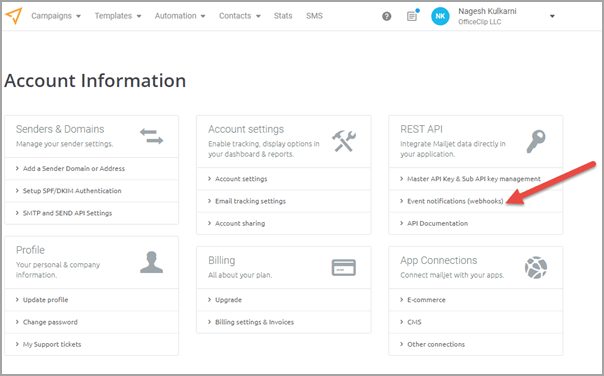Image resolution: width=604 pixels, height=376 pixels.
Task: Click the Account settings tools icon
Action: pyautogui.click(x=344, y=141)
